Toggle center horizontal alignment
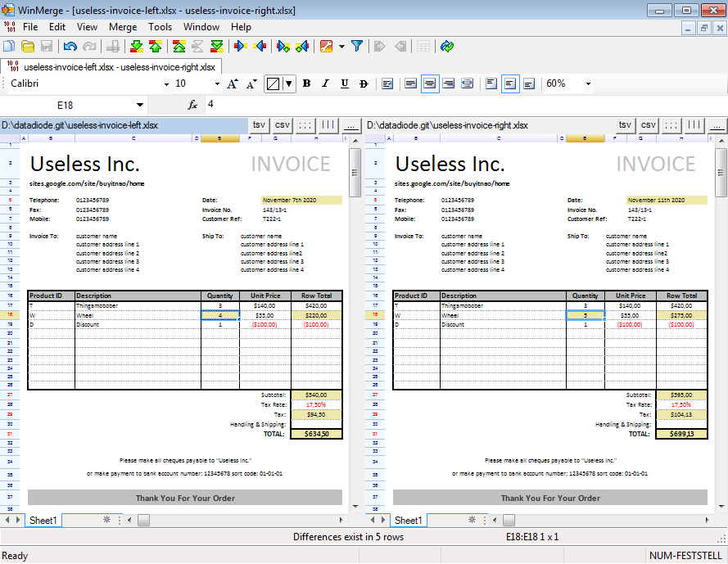The image size is (728, 564). point(430,83)
